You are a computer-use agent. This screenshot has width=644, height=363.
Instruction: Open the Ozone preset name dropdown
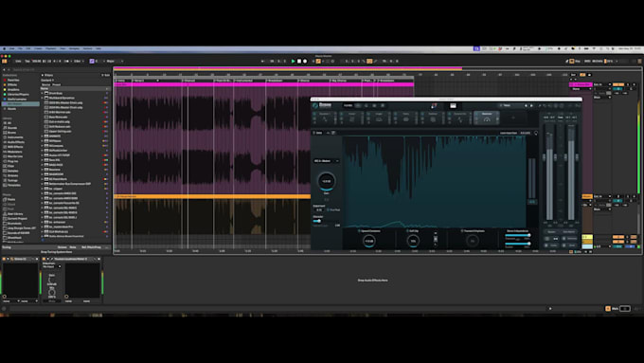(510, 105)
